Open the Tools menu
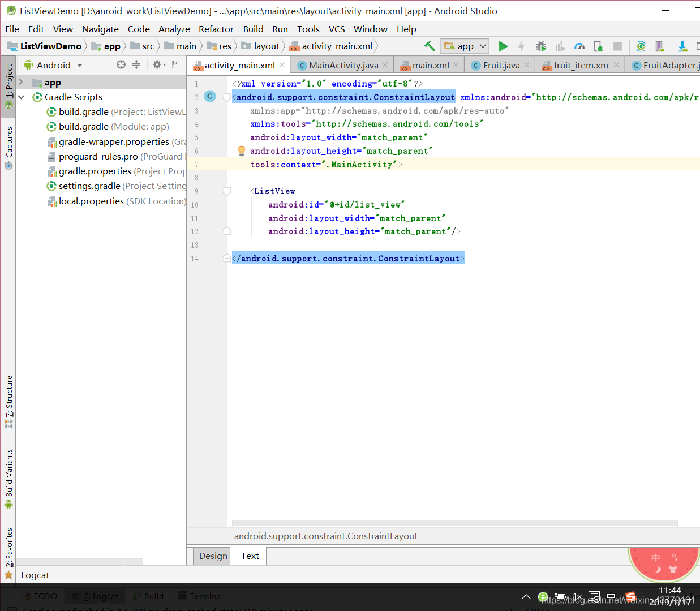This screenshot has width=700, height=611. (x=308, y=29)
